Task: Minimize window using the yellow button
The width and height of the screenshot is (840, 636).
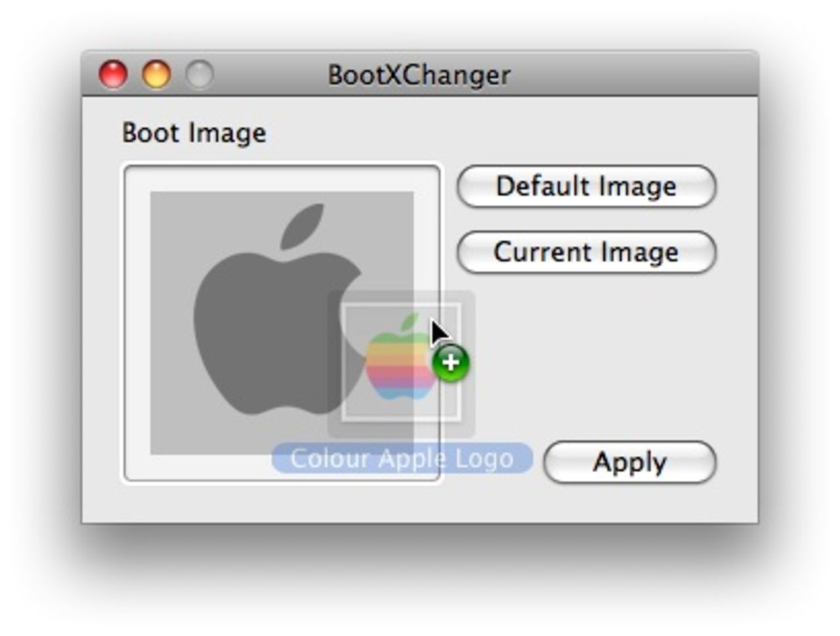Action: tap(156, 74)
